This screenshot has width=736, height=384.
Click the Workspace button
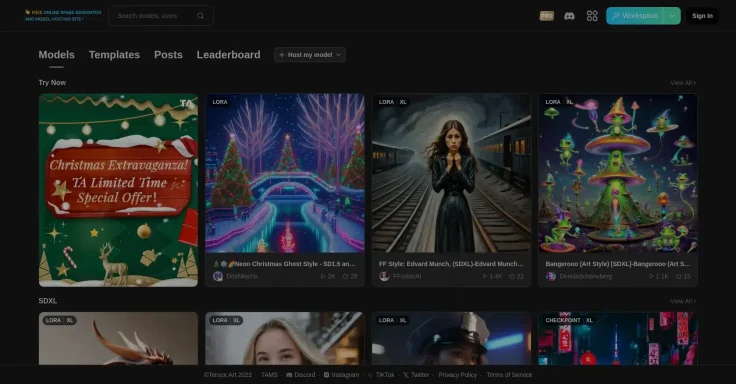tap(635, 16)
